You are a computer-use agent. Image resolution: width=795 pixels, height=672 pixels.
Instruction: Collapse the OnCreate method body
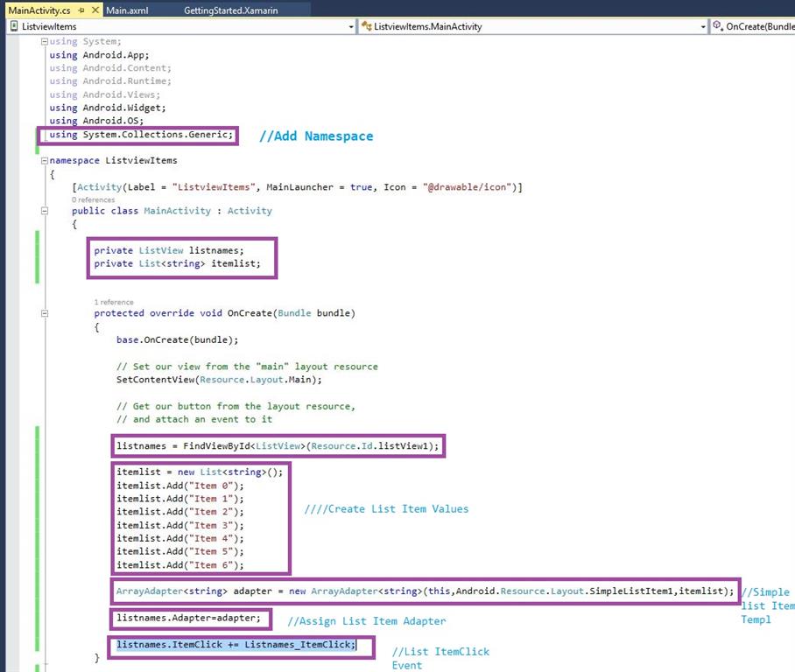[x=44, y=313]
